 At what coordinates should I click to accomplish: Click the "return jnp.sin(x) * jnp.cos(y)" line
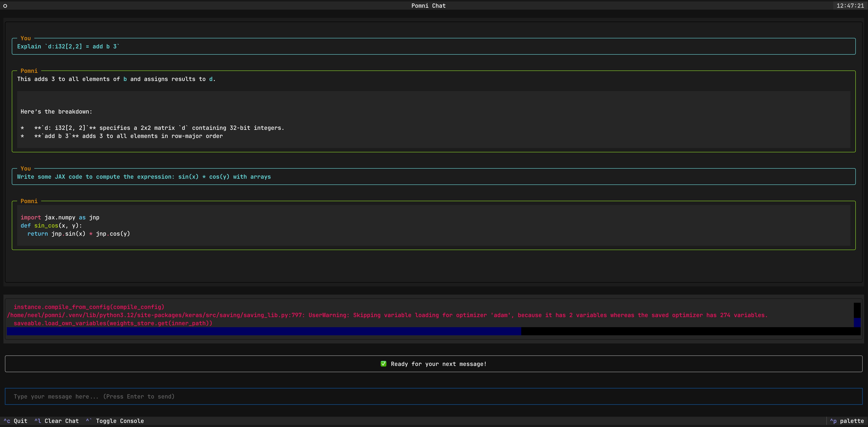78,234
